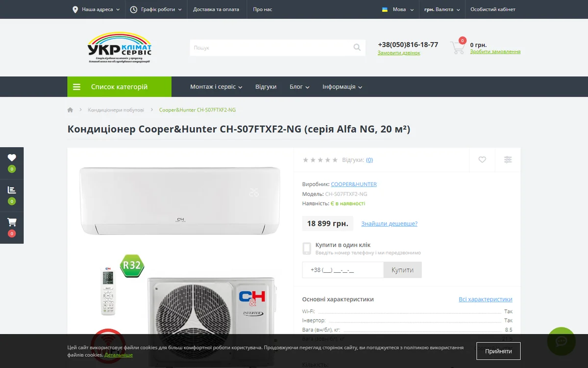Click the compare sliders icon for this product

click(x=508, y=159)
